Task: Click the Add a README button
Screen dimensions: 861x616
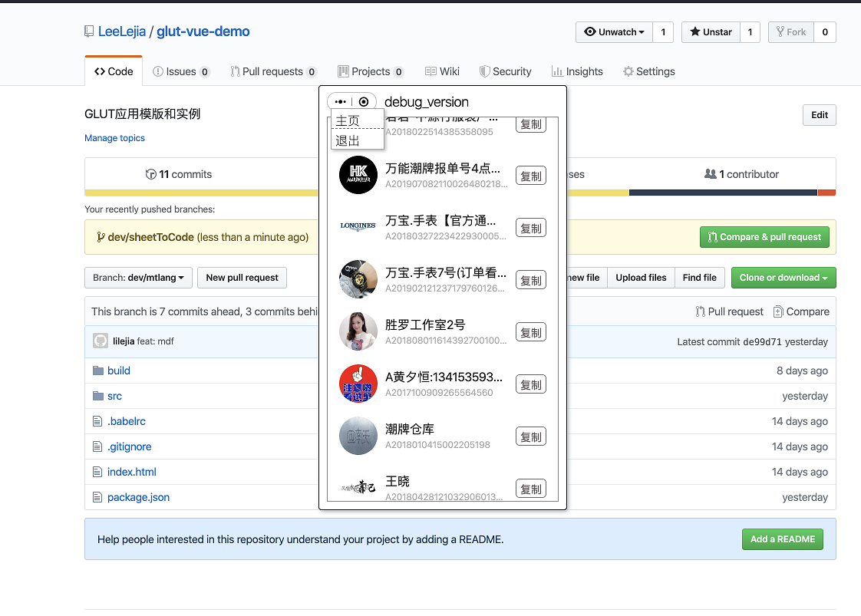Action: point(783,539)
